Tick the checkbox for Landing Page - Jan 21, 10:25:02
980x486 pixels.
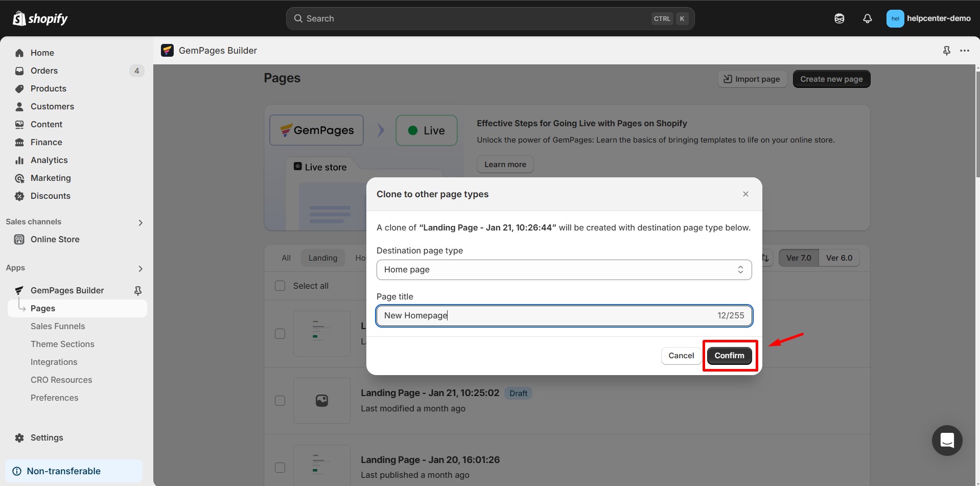click(x=280, y=401)
